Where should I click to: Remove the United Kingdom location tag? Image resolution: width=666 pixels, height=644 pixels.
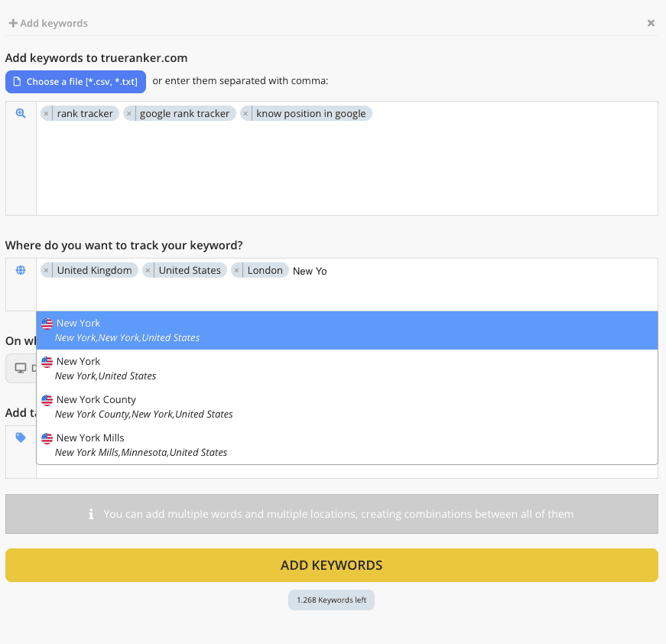tap(47, 270)
